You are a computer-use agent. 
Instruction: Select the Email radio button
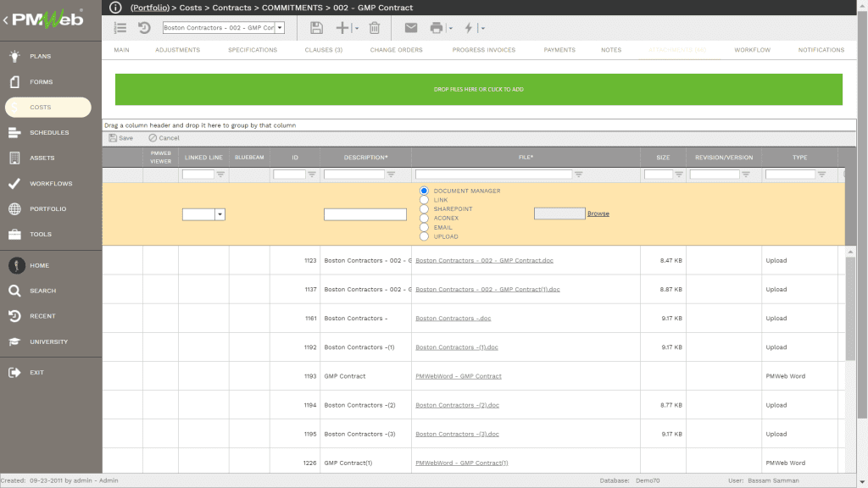point(424,227)
